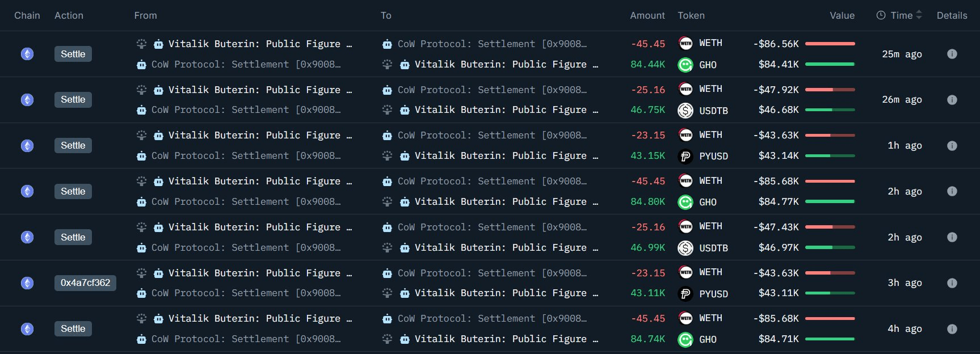Open details info icon for 25m ago transaction

pyautogui.click(x=952, y=54)
